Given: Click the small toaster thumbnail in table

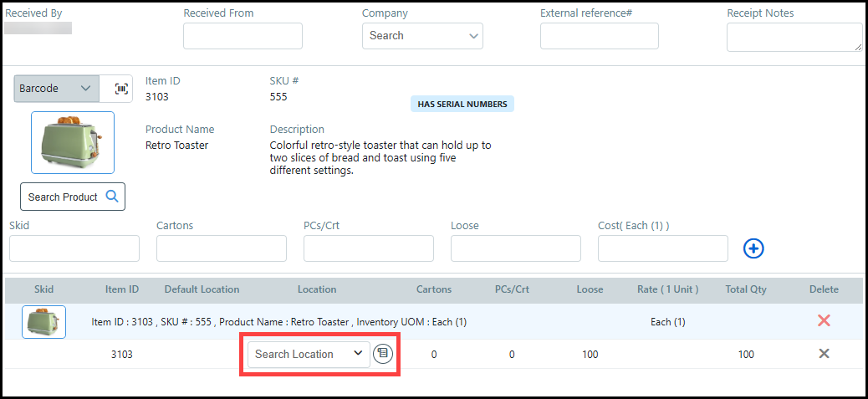Looking at the screenshot, I should (44, 322).
